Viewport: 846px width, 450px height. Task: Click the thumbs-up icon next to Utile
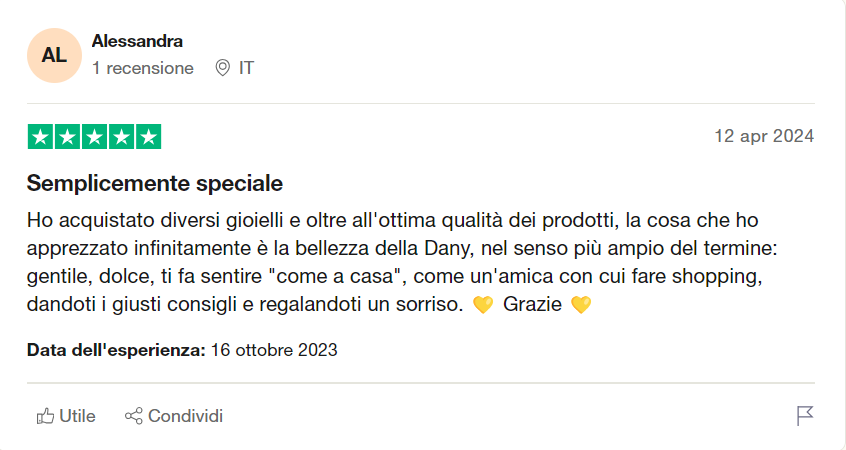45,416
